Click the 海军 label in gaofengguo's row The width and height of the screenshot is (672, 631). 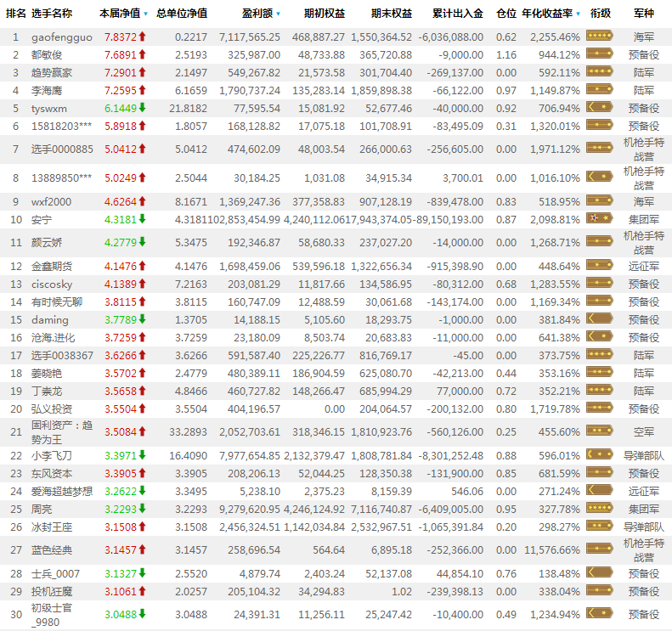coord(644,37)
